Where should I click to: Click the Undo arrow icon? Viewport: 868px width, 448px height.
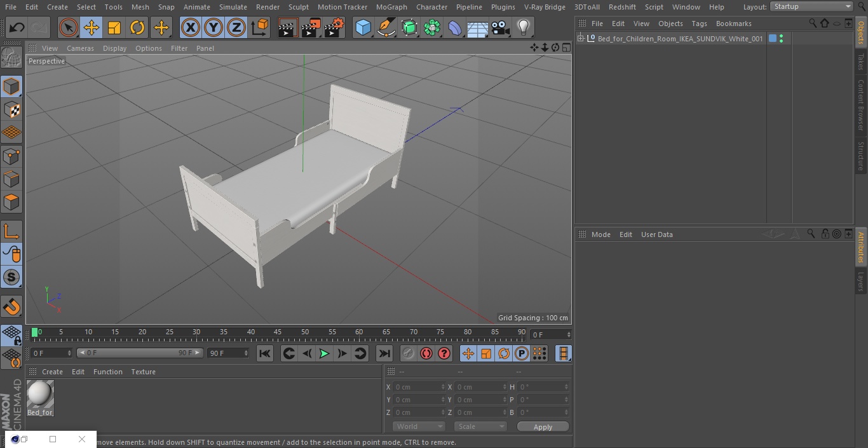pyautogui.click(x=17, y=27)
